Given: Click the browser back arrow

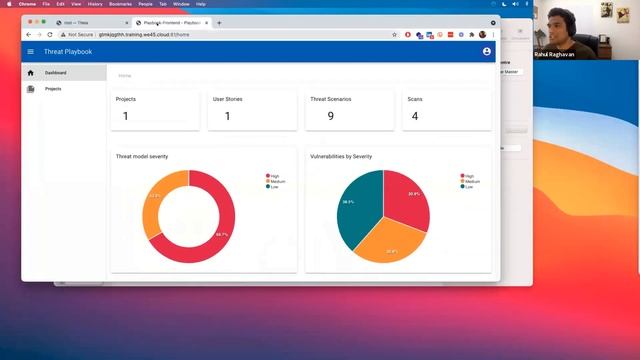Looking at the screenshot, I should [x=29, y=35].
